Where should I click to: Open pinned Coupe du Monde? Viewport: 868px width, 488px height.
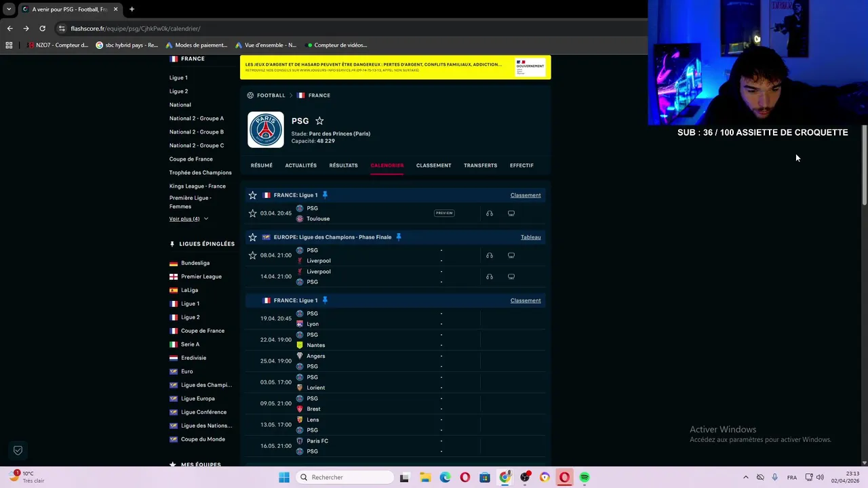click(203, 439)
